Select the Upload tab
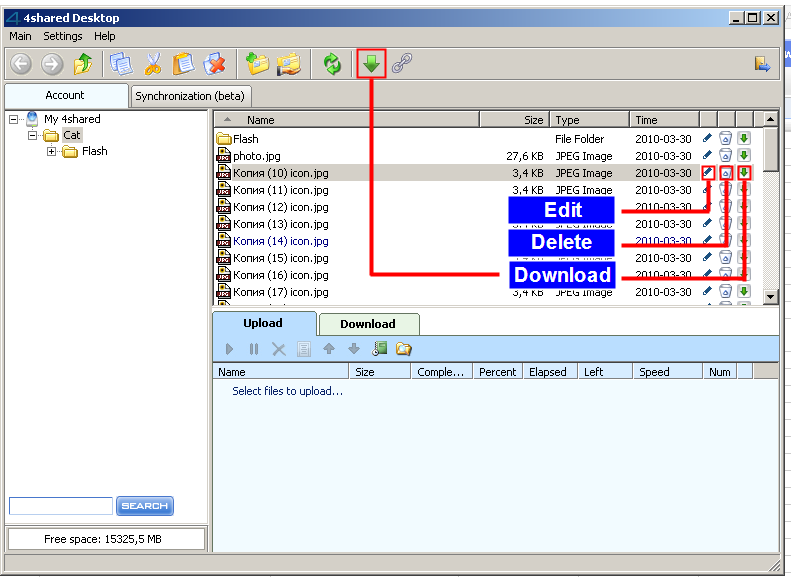Viewport: 791px width, 577px height. tap(263, 323)
